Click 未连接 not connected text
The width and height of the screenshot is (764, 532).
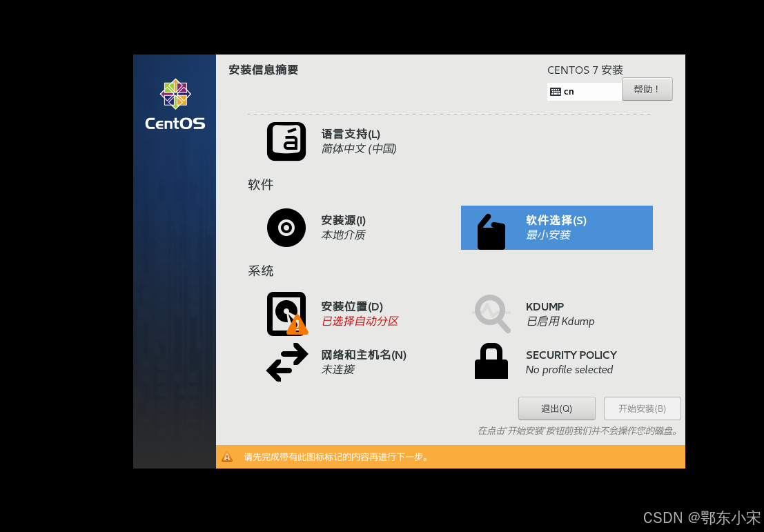click(337, 369)
